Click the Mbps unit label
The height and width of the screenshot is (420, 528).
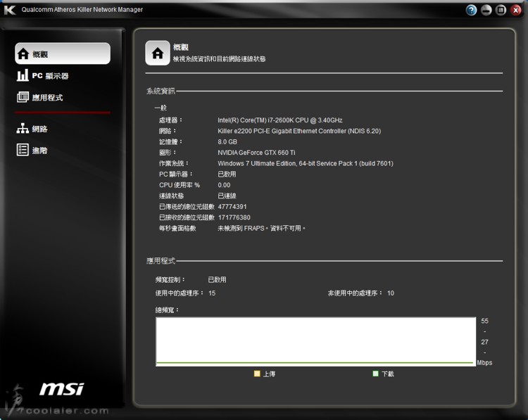tap(484, 362)
